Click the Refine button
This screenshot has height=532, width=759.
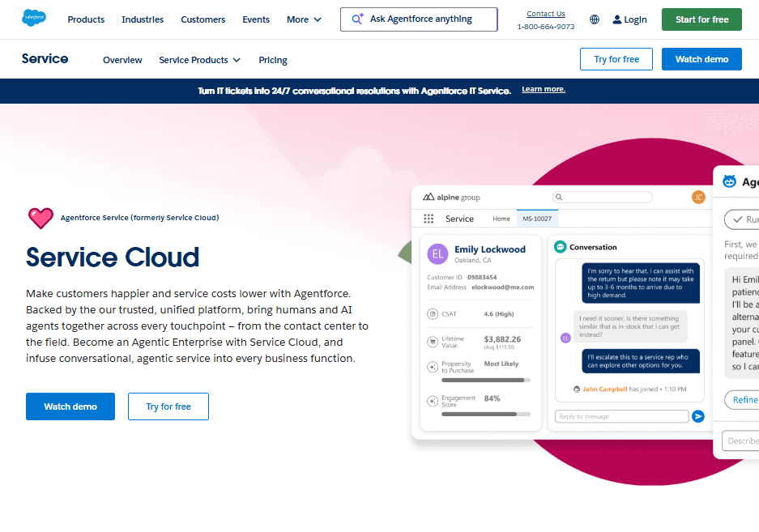coord(742,400)
